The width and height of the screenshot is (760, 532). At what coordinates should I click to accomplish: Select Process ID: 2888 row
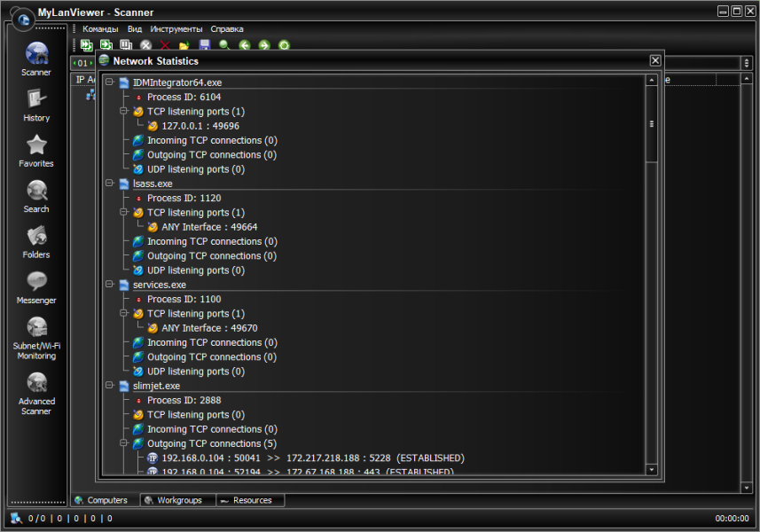(184, 400)
